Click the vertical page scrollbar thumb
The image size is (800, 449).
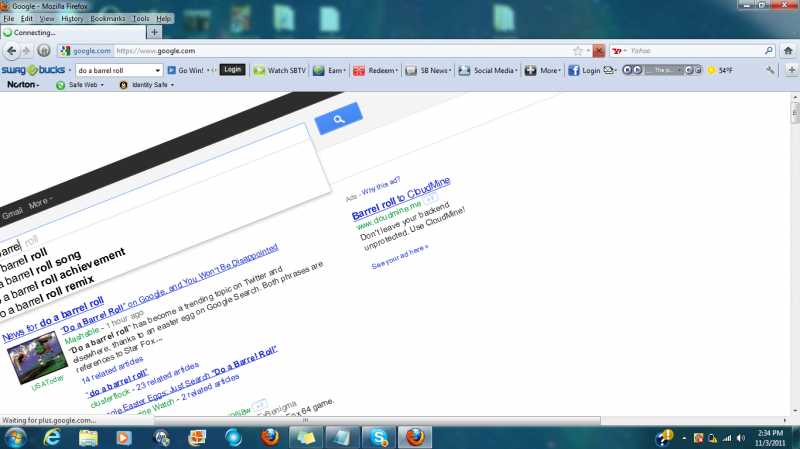(x=795, y=112)
